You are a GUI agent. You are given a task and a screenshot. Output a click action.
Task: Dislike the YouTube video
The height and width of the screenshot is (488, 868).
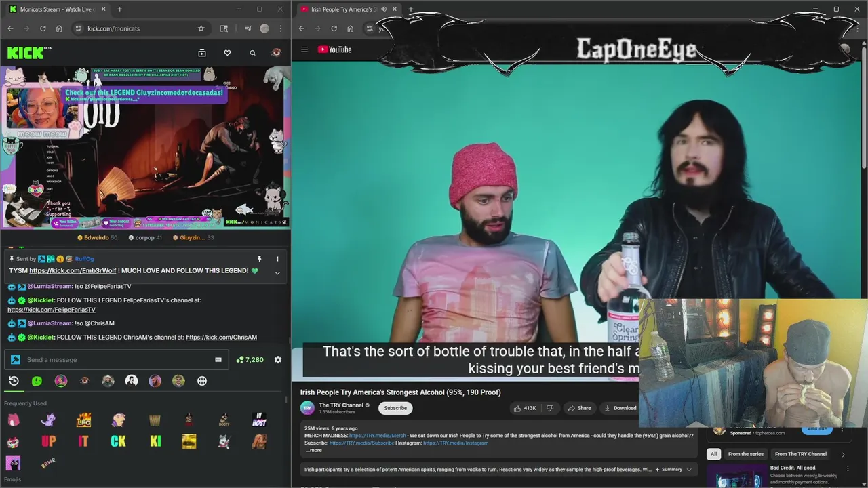tap(550, 408)
